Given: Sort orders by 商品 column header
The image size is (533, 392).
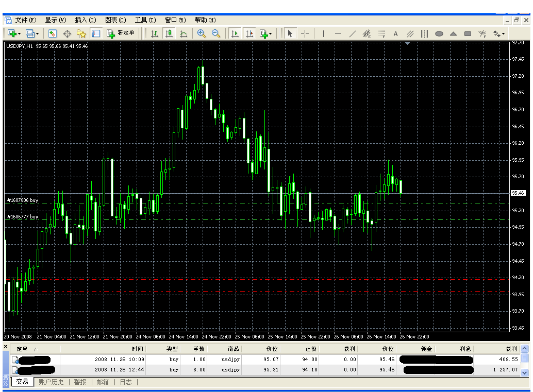Looking at the screenshot, I should pos(224,349).
